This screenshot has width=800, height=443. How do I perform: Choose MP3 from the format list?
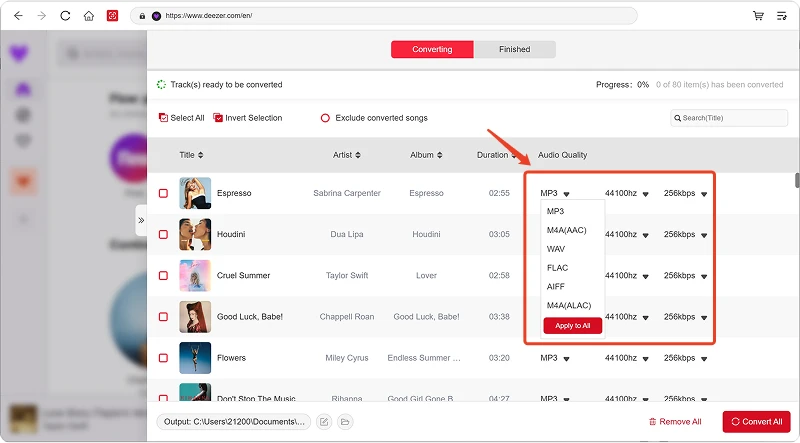pyautogui.click(x=556, y=211)
